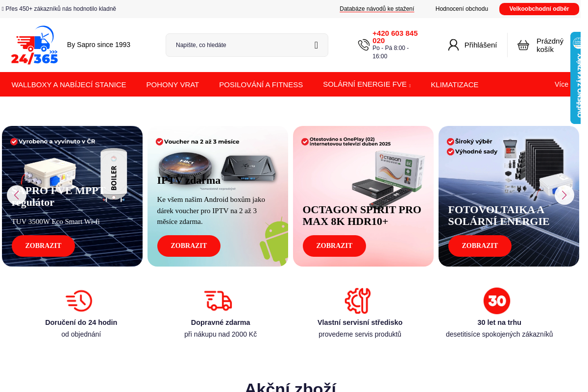This screenshot has width=588, height=392.
Task: Click Zobrazit on Octagon Spirit Pro banner
Action: (334, 246)
